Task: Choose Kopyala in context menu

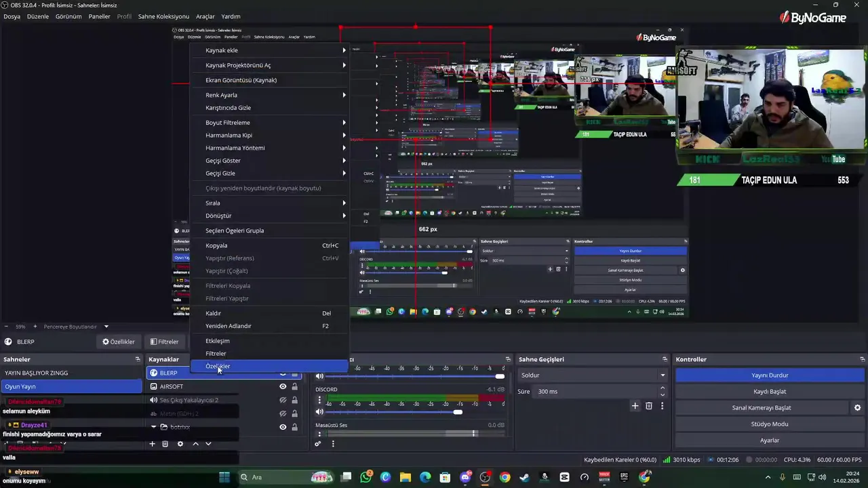Action: click(x=270, y=245)
